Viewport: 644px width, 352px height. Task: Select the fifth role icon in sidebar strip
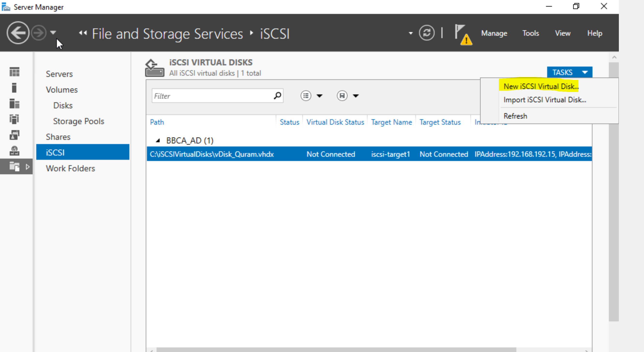click(14, 135)
